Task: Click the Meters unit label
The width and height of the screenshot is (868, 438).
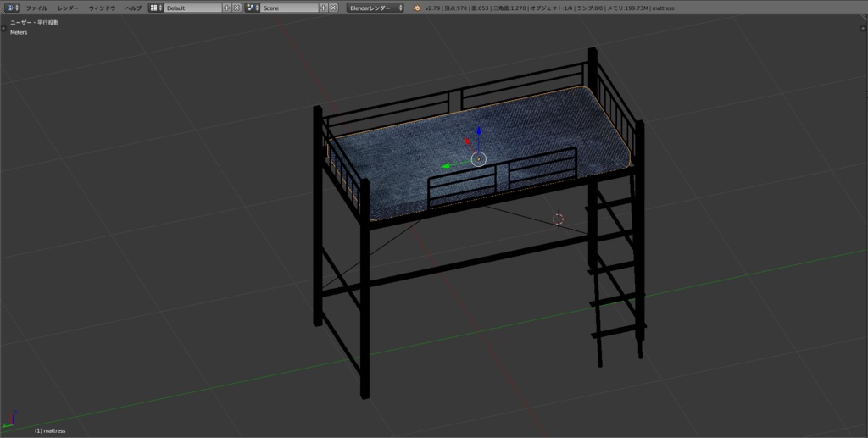Action: pos(19,33)
